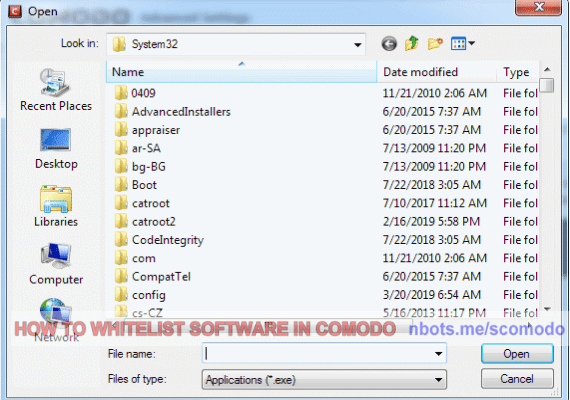Viewport: 570px width, 400px height.
Task: Select the bg-BG folder icon
Action: click(121, 166)
